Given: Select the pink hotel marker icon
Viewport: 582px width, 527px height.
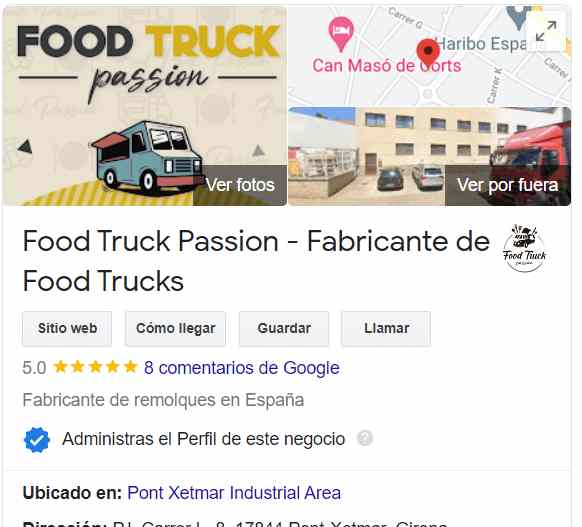Looking at the screenshot, I should tap(341, 34).
